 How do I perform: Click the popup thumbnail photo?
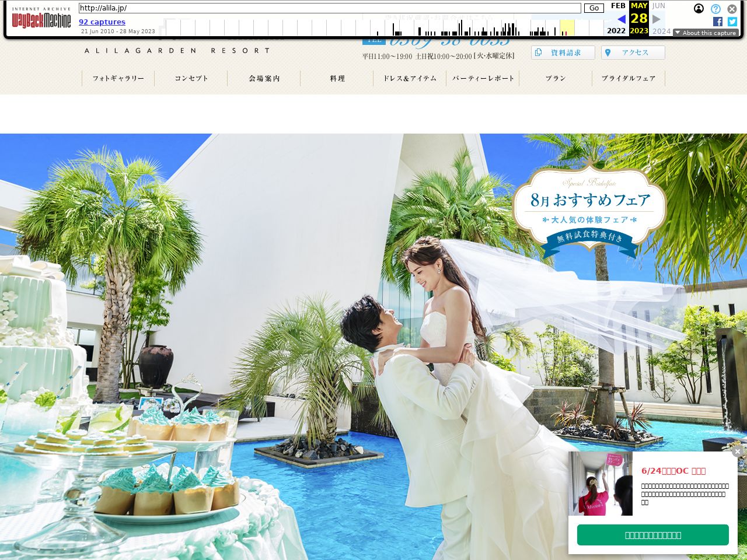(x=601, y=484)
